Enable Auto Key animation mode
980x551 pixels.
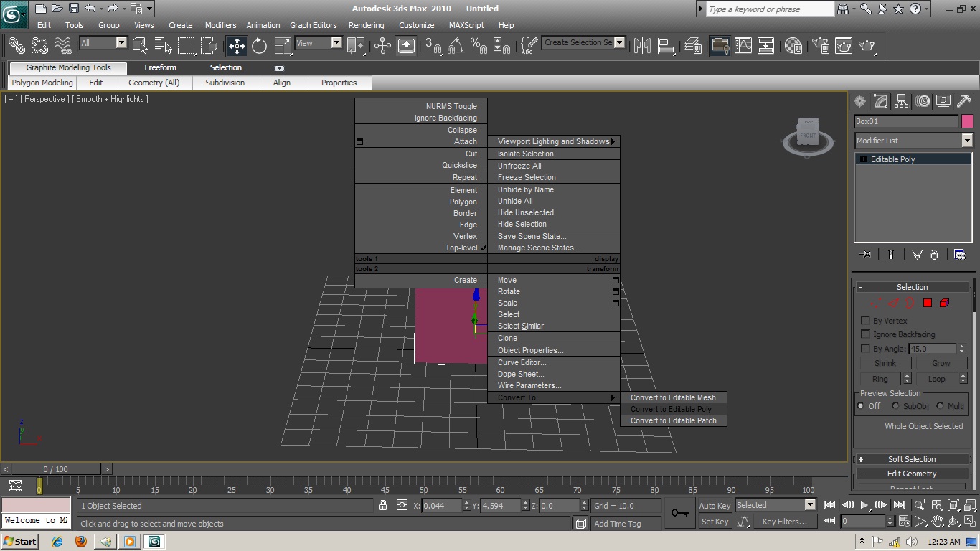tap(714, 505)
